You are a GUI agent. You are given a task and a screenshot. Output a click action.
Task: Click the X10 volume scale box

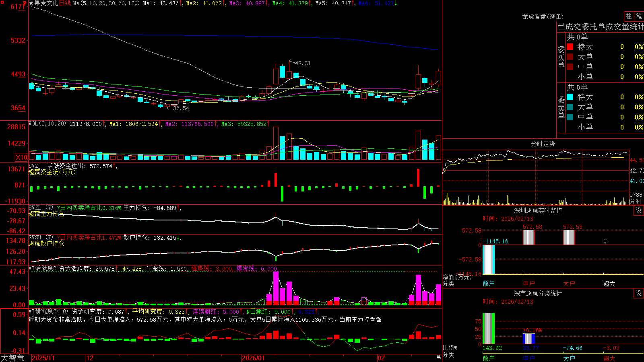(21, 157)
